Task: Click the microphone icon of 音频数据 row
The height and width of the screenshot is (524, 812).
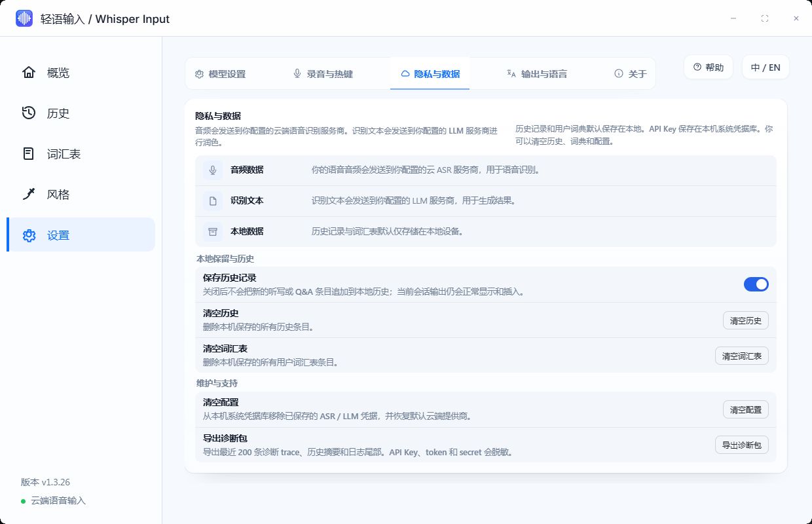Action: [x=213, y=170]
